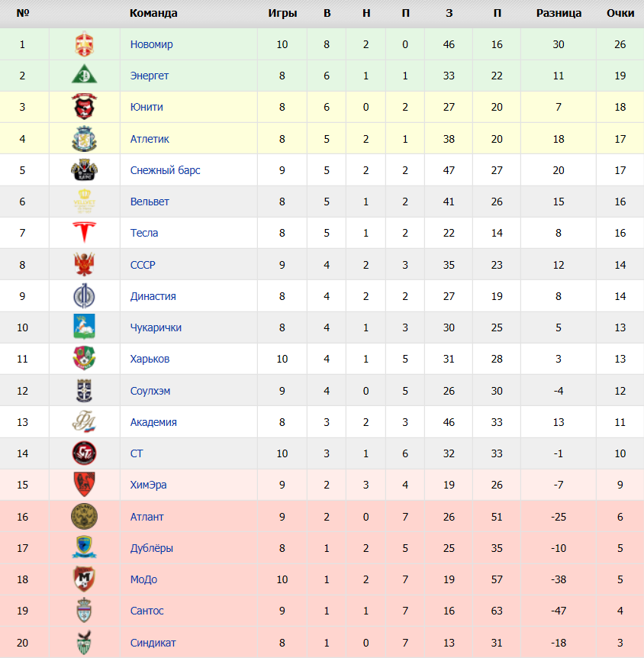Open the Академия team link
Image resolution: width=644 pixels, height=658 pixels.
pyautogui.click(x=153, y=422)
